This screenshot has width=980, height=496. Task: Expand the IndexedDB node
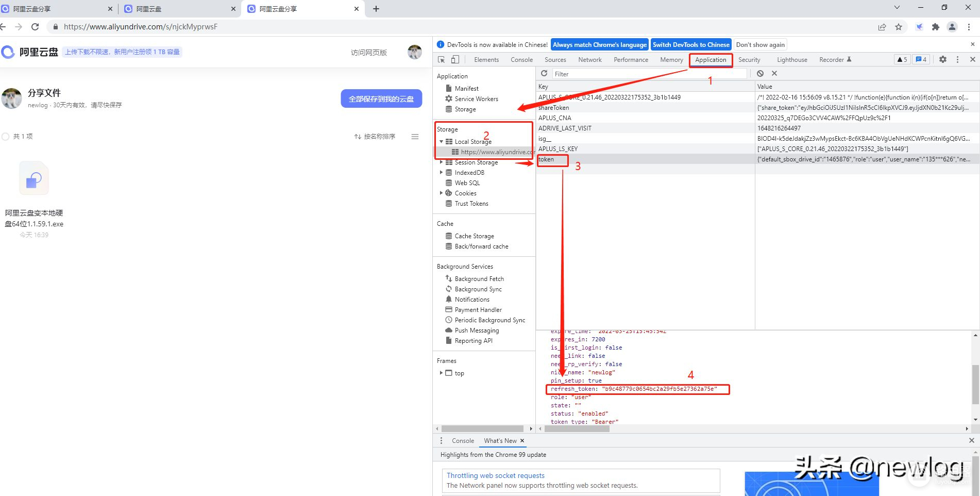[x=441, y=173]
